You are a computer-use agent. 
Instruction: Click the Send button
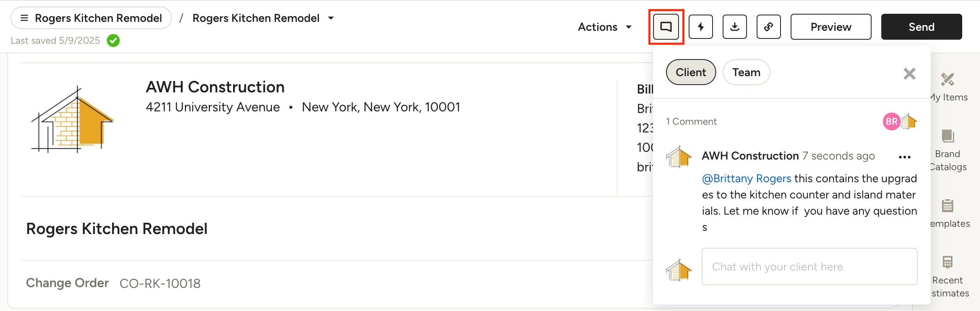point(921,27)
